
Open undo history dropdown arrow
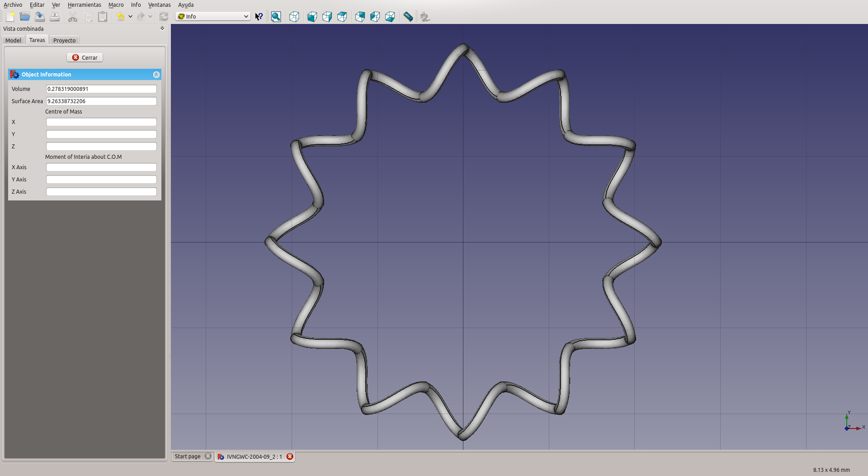pyautogui.click(x=130, y=17)
